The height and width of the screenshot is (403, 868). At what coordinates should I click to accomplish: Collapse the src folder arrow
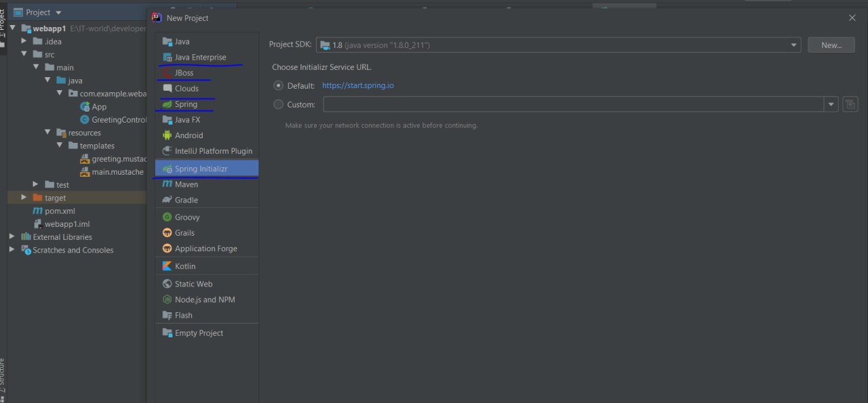tap(24, 54)
